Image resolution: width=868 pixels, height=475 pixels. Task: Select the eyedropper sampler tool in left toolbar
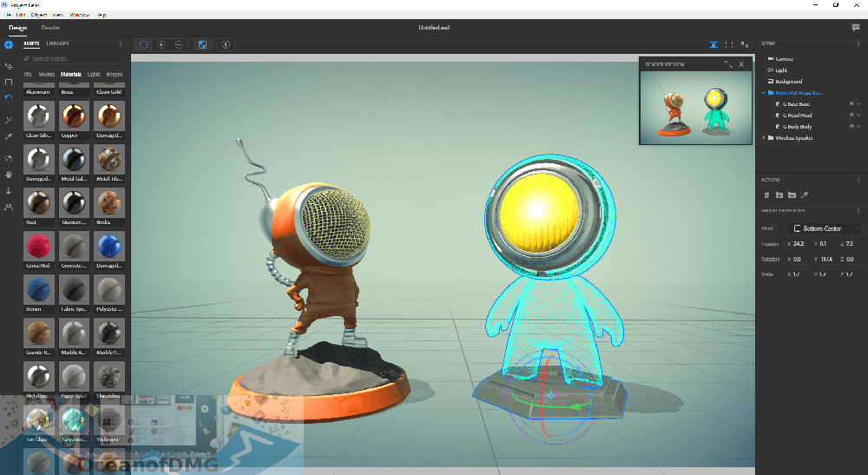(x=9, y=136)
